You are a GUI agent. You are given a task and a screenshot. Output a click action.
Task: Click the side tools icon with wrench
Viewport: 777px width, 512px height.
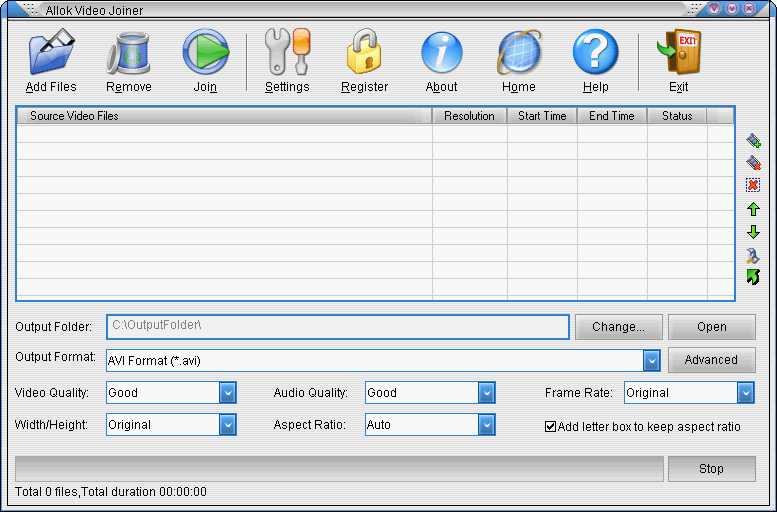(x=753, y=255)
